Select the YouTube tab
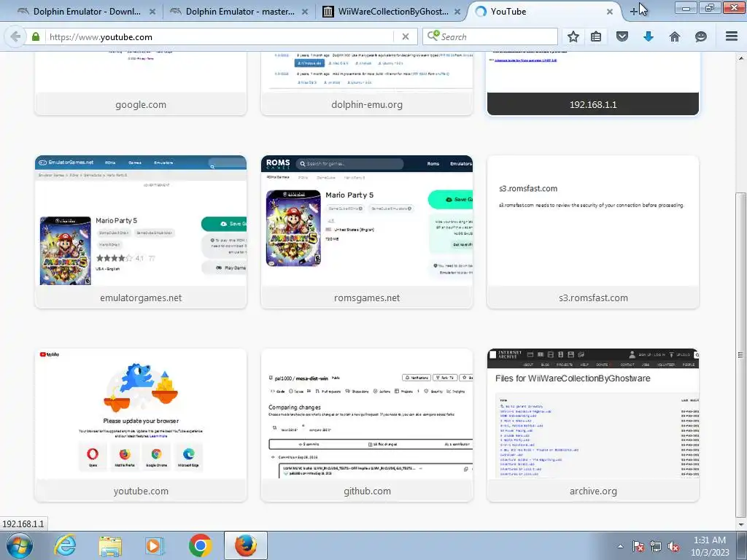747x560 pixels. pos(544,12)
